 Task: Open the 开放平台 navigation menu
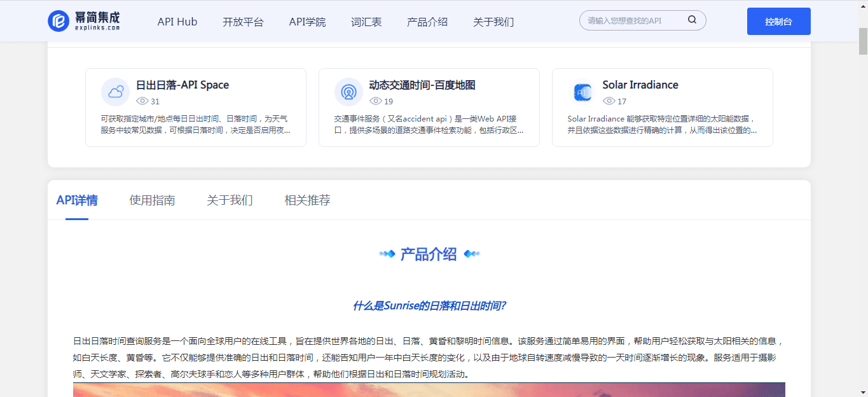tap(243, 22)
